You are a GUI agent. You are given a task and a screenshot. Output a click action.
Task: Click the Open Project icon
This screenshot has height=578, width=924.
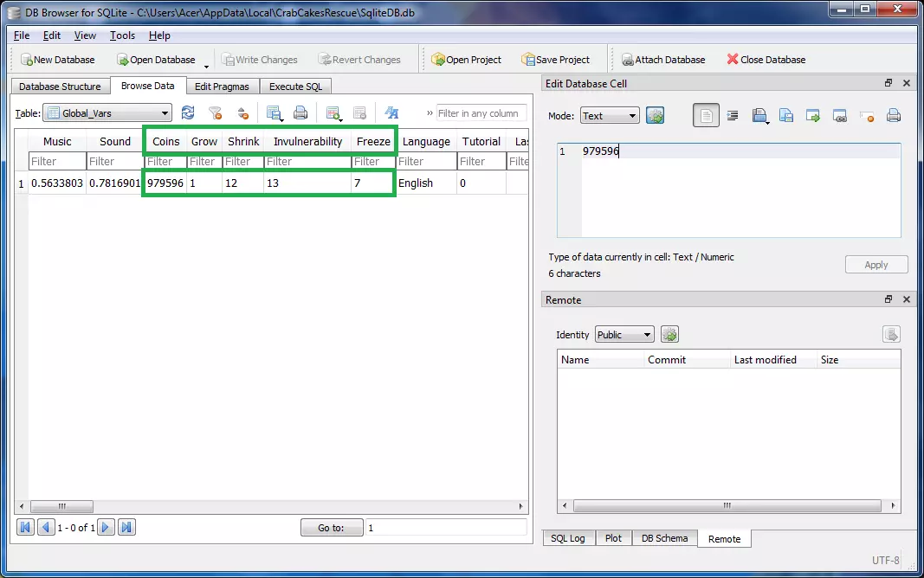pos(438,60)
